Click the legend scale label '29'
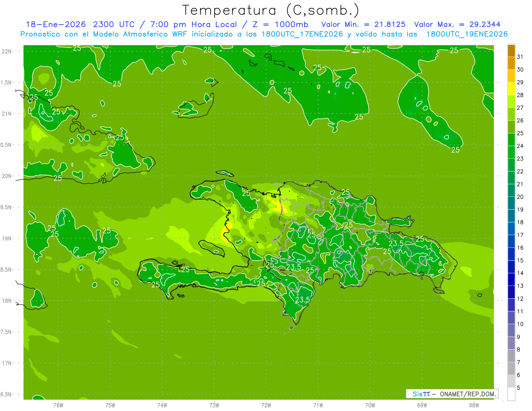Image resolution: width=532 pixels, height=411 pixels. tap(520, 82)
